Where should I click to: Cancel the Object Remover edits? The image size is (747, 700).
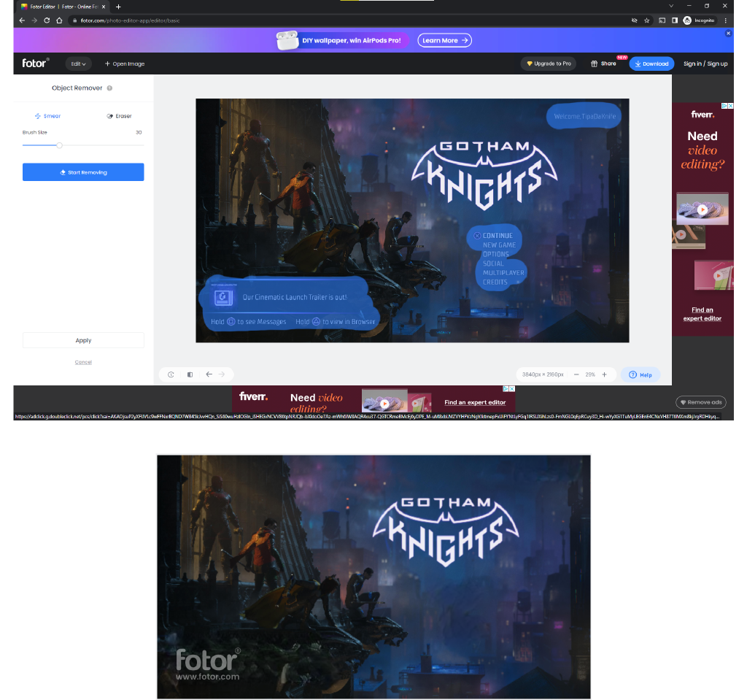click(x=83, y=362)
